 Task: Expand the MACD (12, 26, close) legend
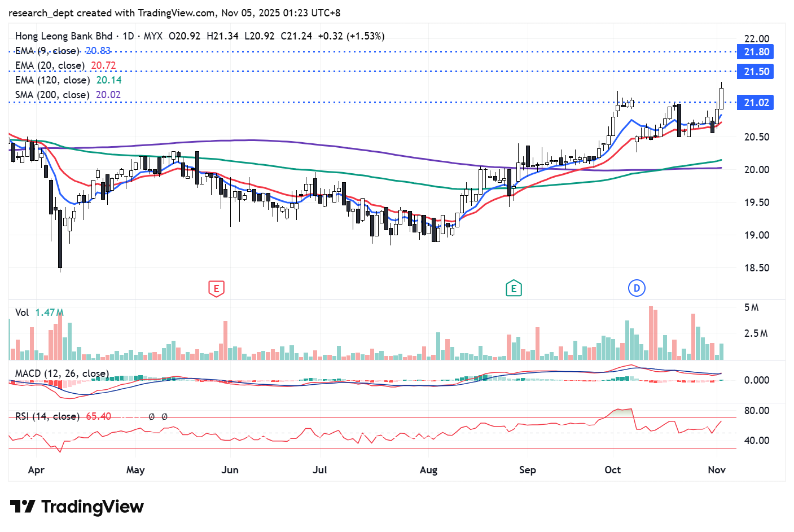[x=62, y=373]
